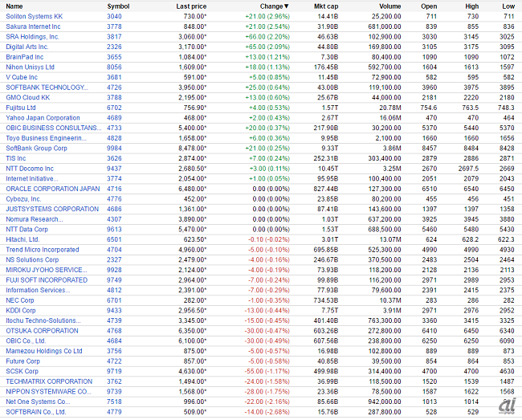522x420 pixels.
Task: Open the Mamezou Holdings Co Ltd link
Action: (x=44, y=352)
